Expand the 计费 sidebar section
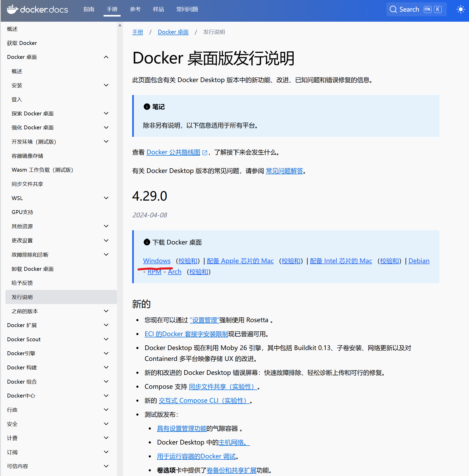This screenshot has width=469, height=476. [106, 438]
